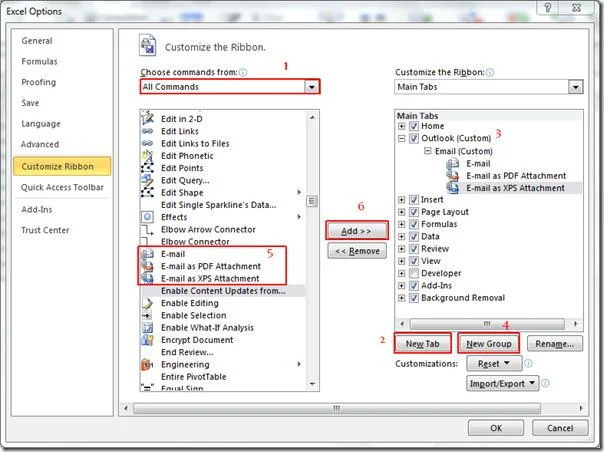This screenshot has width=604, height=452.
Task: Open the Reset customizations dropdown
Action: (x=494, y=363)
